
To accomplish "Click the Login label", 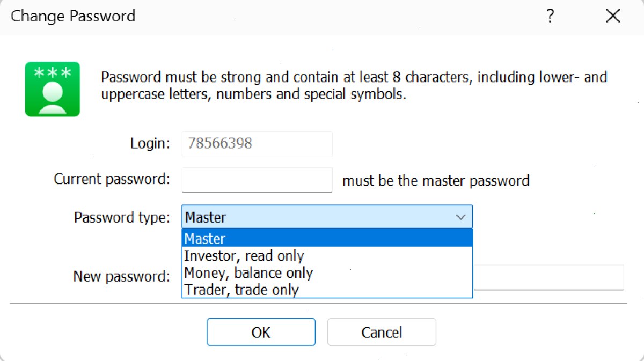I will tap(151, 144).
